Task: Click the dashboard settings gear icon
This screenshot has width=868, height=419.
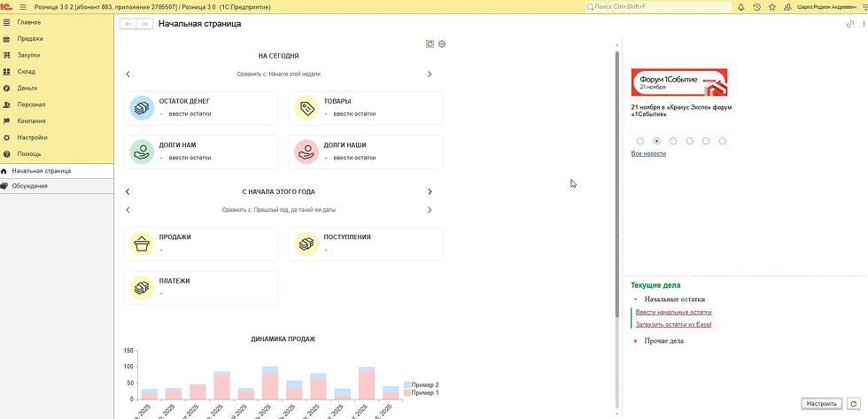Action: pos(442,43)
